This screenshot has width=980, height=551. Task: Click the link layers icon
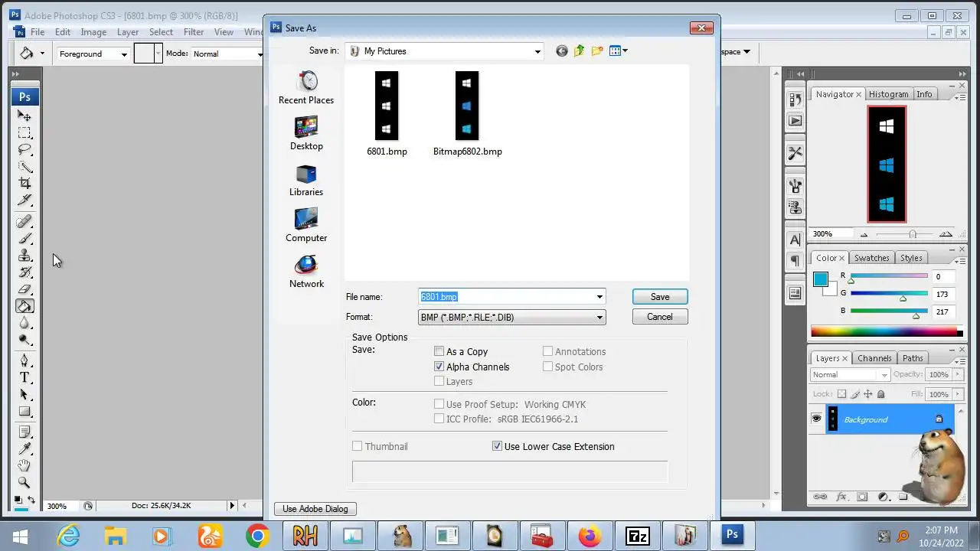[x=820, y=497]
